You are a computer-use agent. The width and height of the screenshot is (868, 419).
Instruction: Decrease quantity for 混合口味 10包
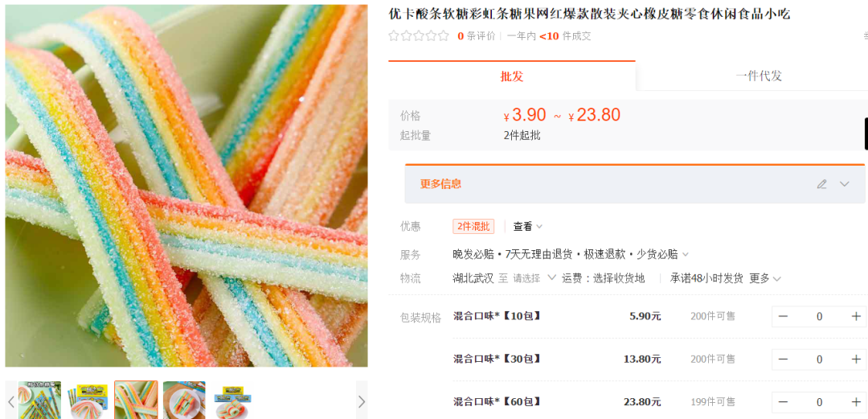(x=783, y=317)
